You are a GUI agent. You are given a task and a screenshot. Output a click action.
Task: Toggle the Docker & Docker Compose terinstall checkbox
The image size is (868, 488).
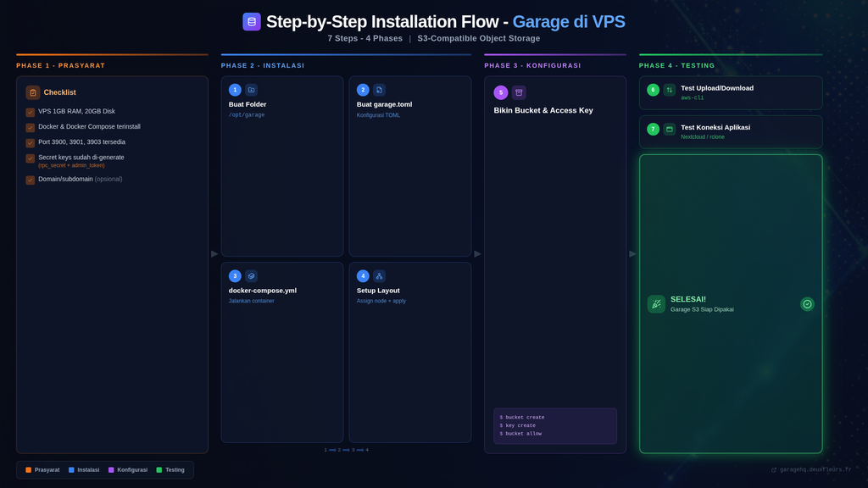click(x=31, y=127)
